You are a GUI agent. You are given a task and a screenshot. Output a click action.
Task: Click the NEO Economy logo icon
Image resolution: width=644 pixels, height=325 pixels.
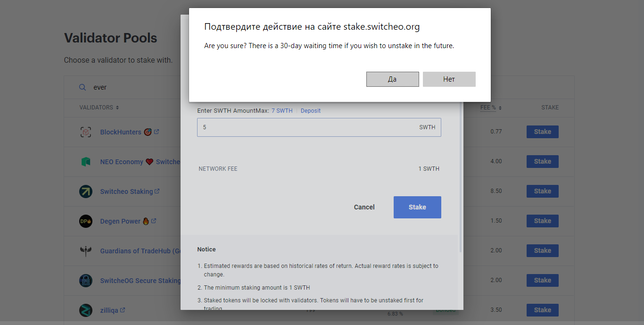tap(86, 162)
